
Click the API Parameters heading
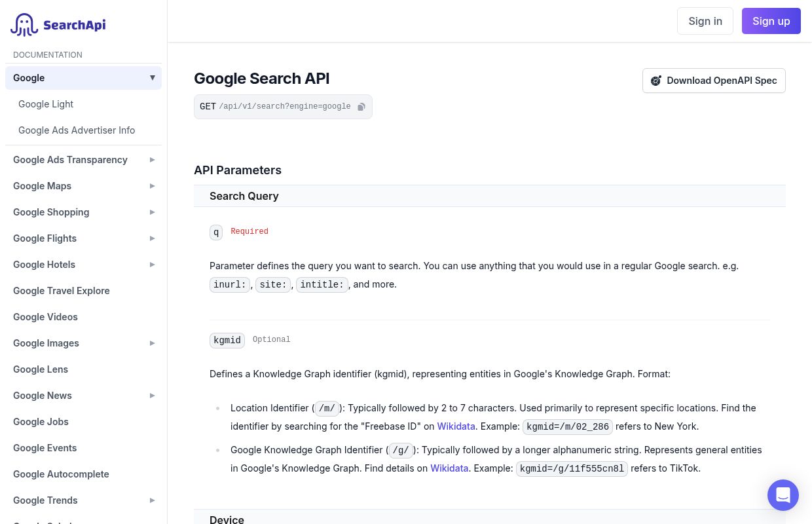coord(238,170)
